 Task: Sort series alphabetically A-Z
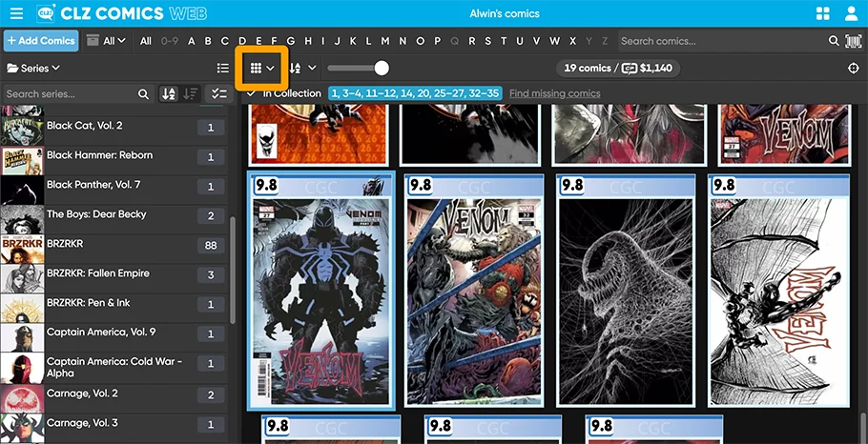[169, 94]
